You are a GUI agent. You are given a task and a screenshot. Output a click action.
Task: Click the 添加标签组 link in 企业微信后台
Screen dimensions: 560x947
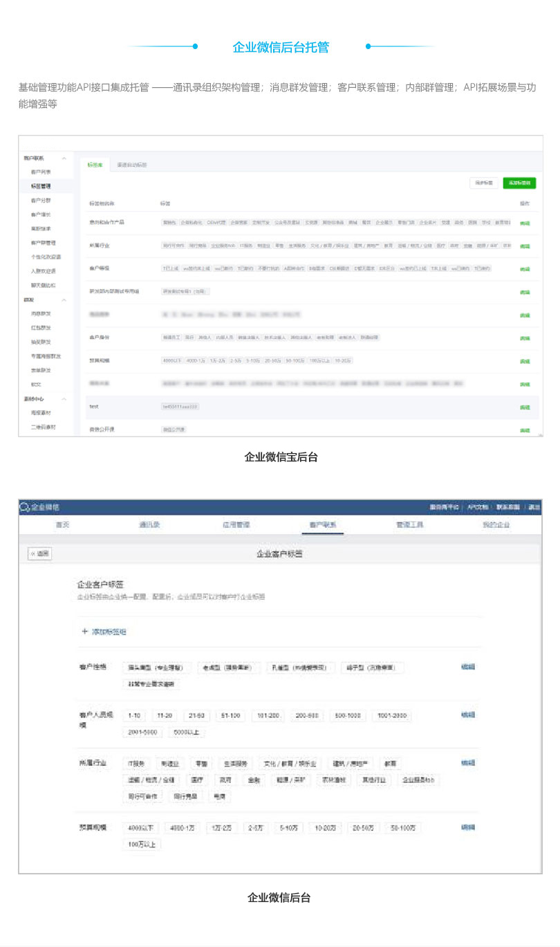(109, 632)
